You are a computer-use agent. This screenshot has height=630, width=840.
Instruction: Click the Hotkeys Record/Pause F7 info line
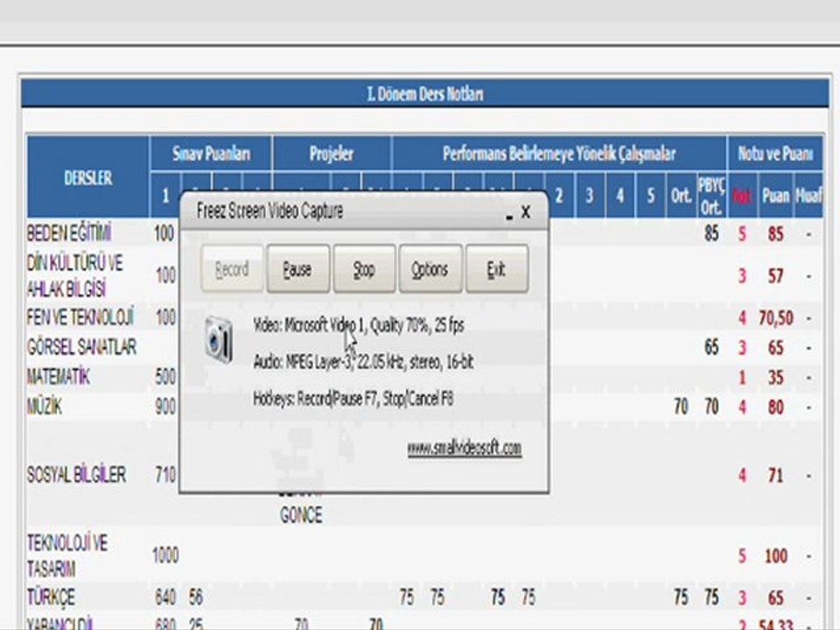coord(353,399)
